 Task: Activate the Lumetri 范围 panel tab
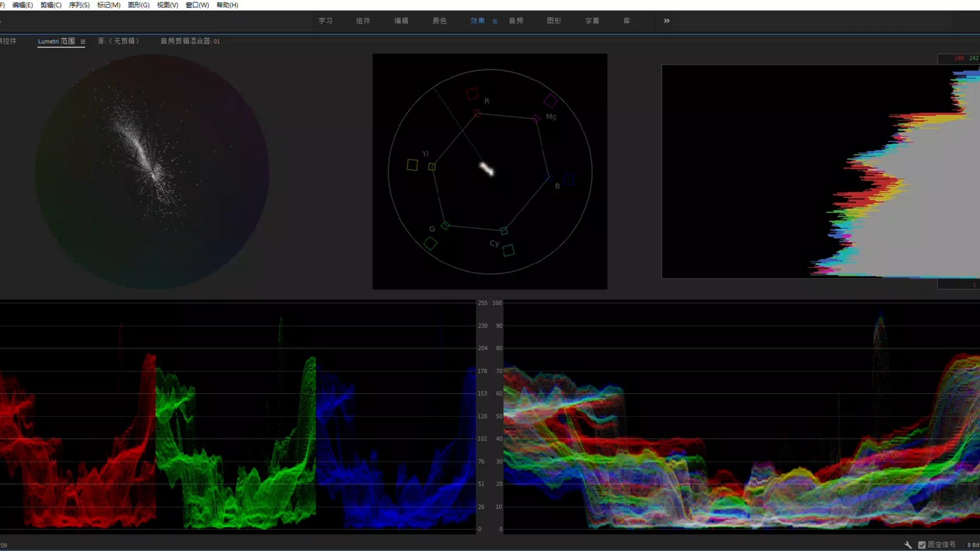56,41
